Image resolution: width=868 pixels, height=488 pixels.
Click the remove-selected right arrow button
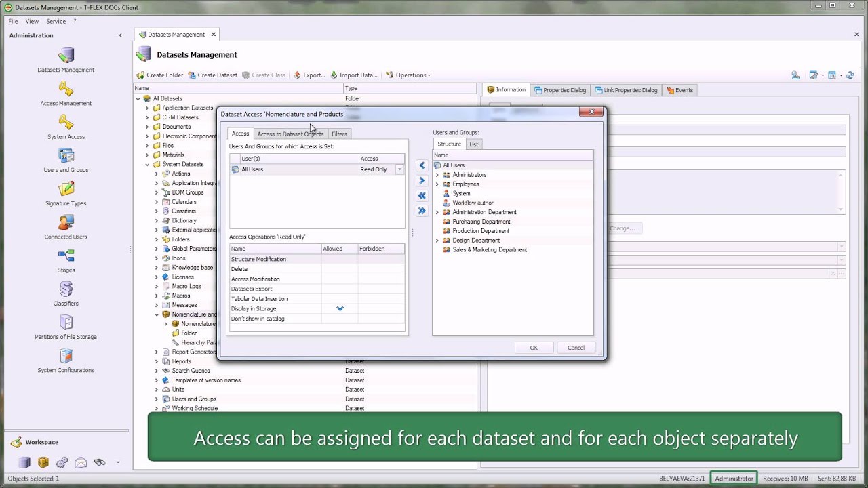[422, 180]
